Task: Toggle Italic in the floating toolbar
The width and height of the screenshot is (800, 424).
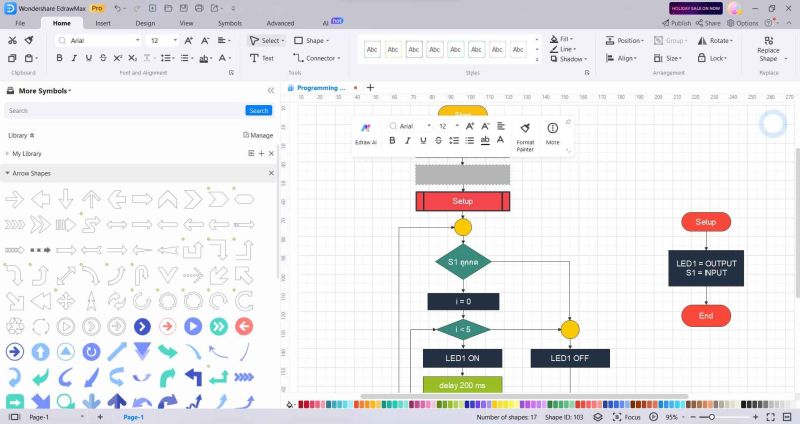Action: (408, 140)
